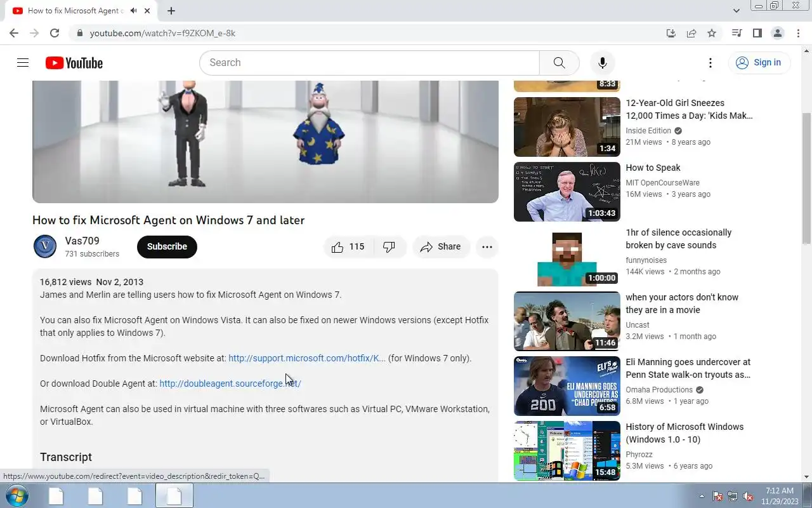Open the How to Speak thumbnail
The height and width of the screenshot is (508, 812).
567,192
